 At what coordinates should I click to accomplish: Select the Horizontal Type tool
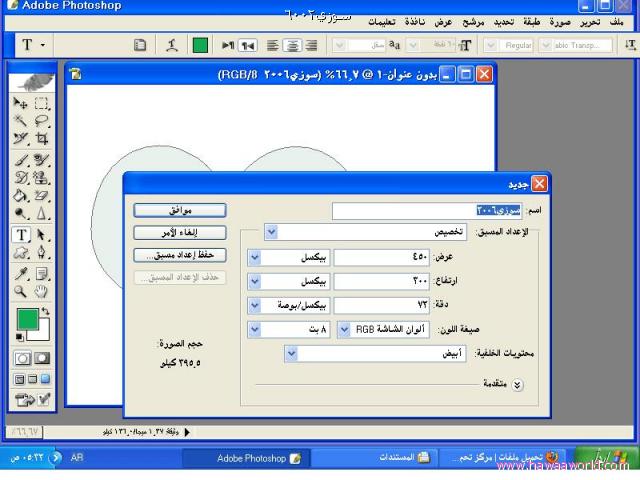coord(20,235)
